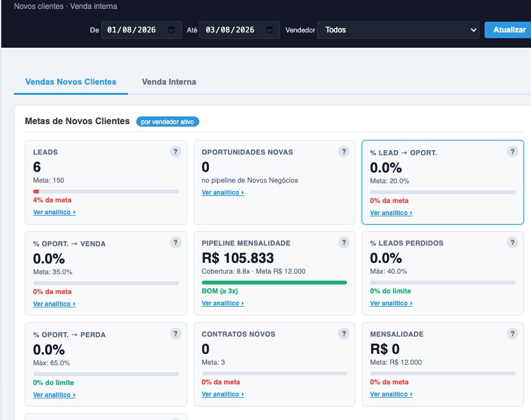Open help icon on % Leads Perdidos card

click(x=513, y=242)
